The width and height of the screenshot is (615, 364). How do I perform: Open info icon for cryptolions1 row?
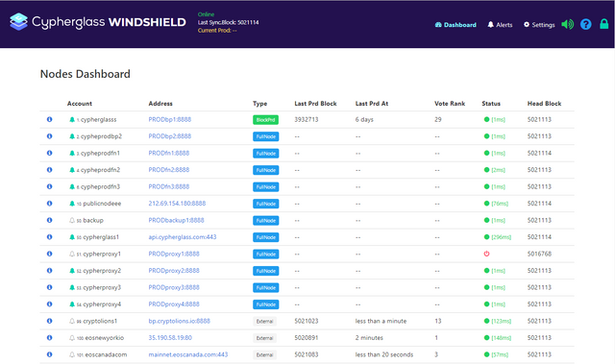tap(49, 321)
